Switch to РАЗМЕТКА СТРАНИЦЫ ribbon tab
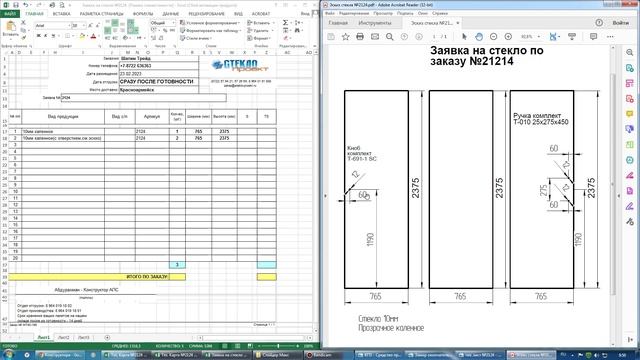Viewport: 640px width, 360px height. coord(101,14)
